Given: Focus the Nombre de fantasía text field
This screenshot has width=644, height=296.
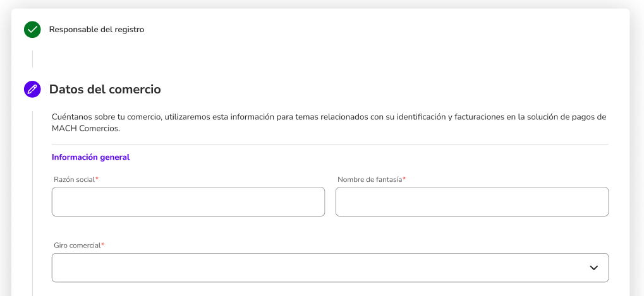Looking at the screenshot, I should 472,202.
